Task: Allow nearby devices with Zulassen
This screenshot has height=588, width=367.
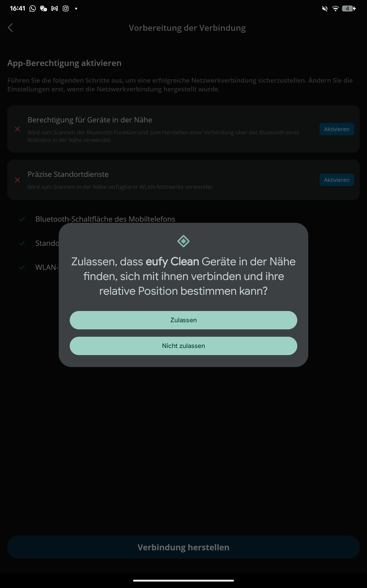Action: tap(183, 320)
